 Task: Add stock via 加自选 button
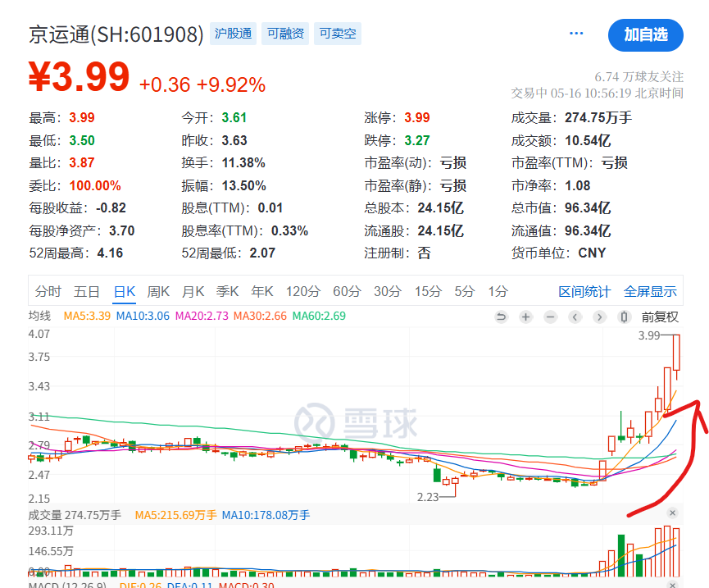646,34
